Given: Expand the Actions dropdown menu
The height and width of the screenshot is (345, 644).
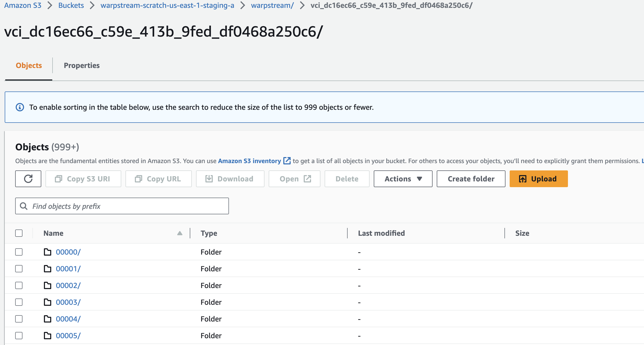Looking at the screenshot, I should point(403,179).
